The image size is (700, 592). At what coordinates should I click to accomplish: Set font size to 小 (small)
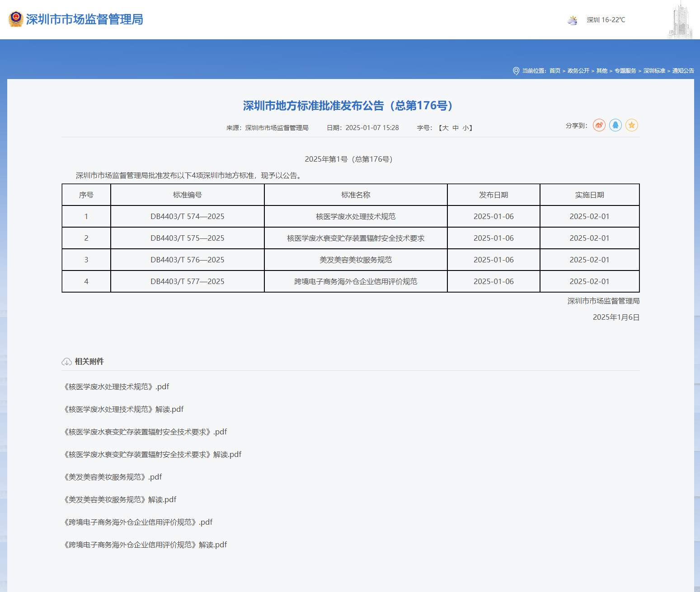click(465, 128)
